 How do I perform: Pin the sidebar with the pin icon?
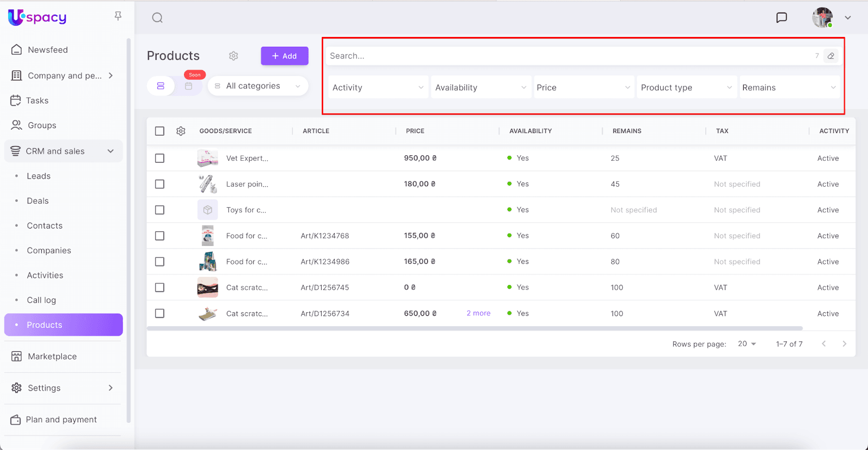[x=118, y=16]
